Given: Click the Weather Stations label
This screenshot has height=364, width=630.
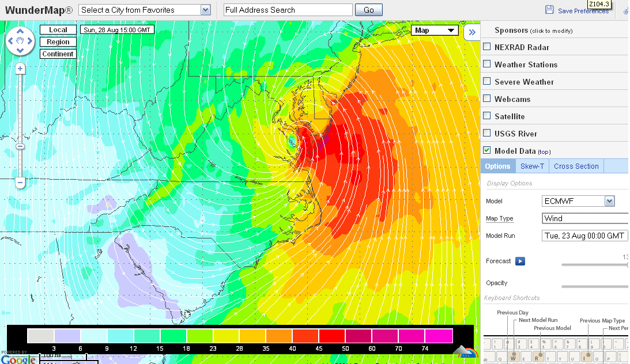Looking at the screenshot, I should [x=526, y=65].
